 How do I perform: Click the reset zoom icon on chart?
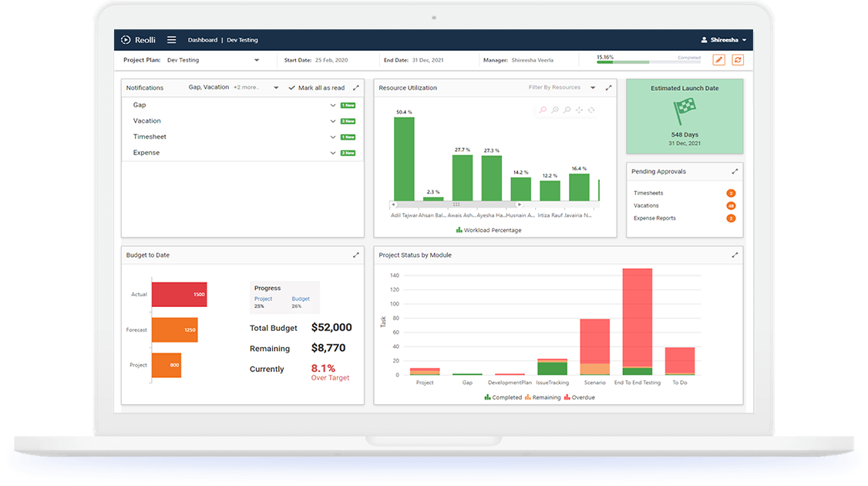click(591, 110)
